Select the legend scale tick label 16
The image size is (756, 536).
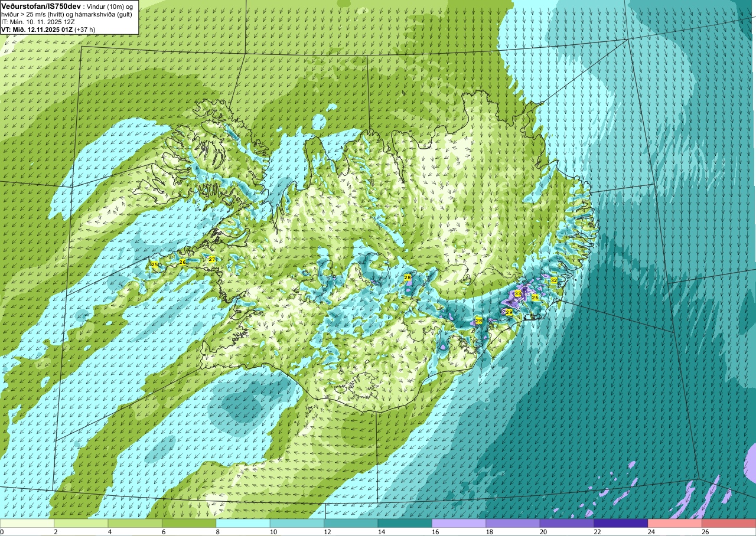click(435, 532)
